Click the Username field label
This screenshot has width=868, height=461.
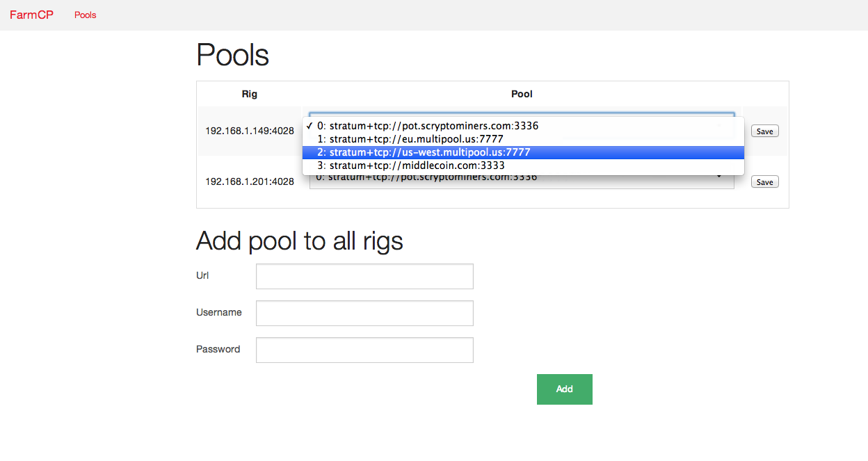point(219,312)
